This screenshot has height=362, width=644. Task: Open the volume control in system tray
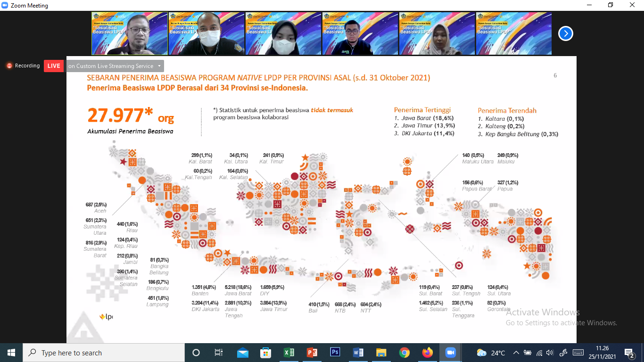[551, 353]
